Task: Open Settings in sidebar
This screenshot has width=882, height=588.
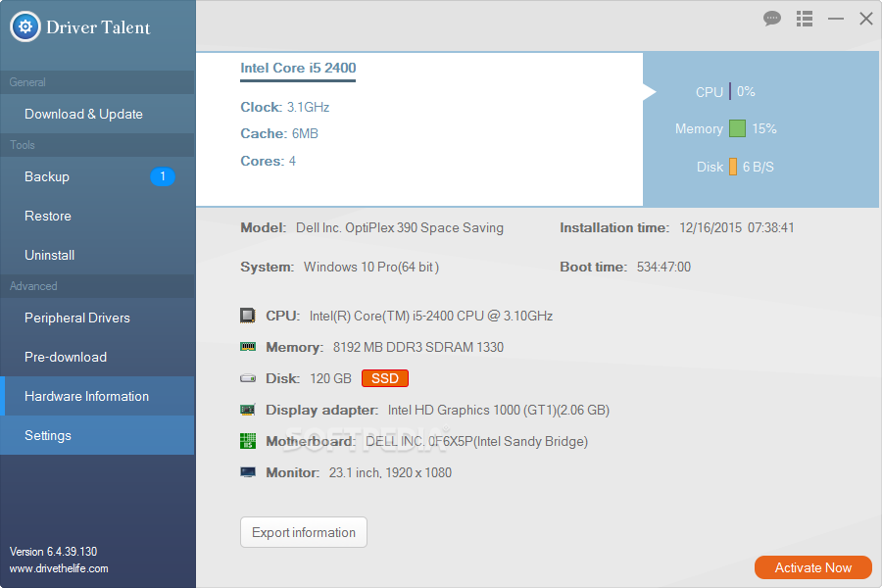Action: tap(97, 435)
